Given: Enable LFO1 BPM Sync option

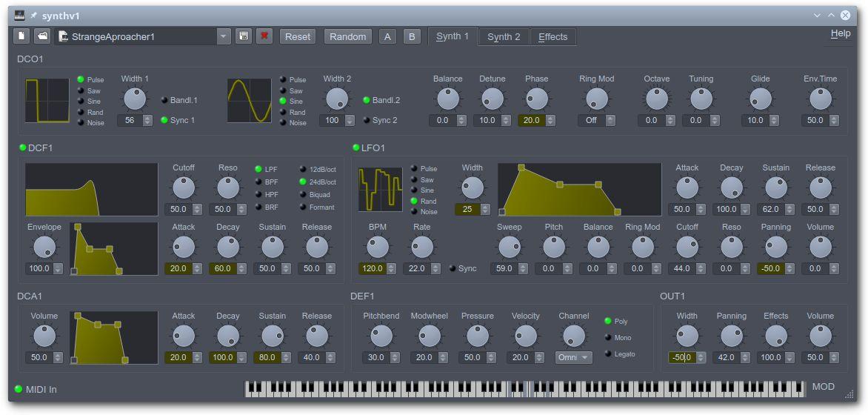Looking at the screenshot, I should click(463, 269).
